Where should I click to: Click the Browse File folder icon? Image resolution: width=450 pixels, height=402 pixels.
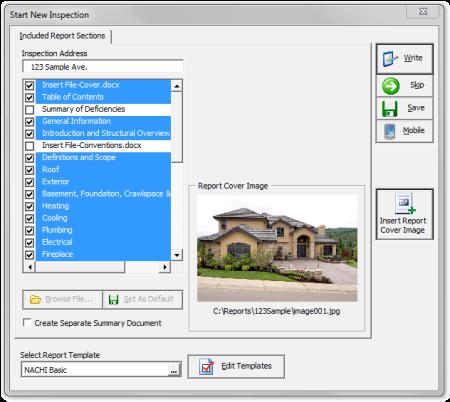coord(35,299)
